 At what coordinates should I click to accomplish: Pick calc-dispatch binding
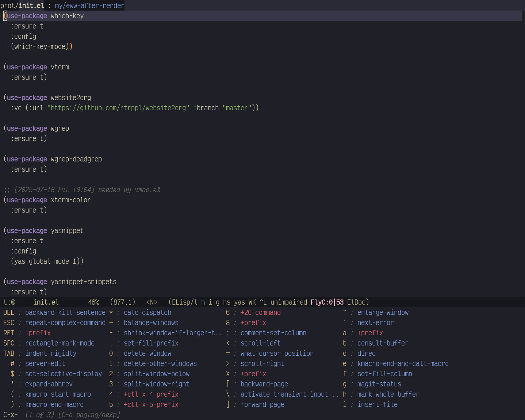click(147, 312)
